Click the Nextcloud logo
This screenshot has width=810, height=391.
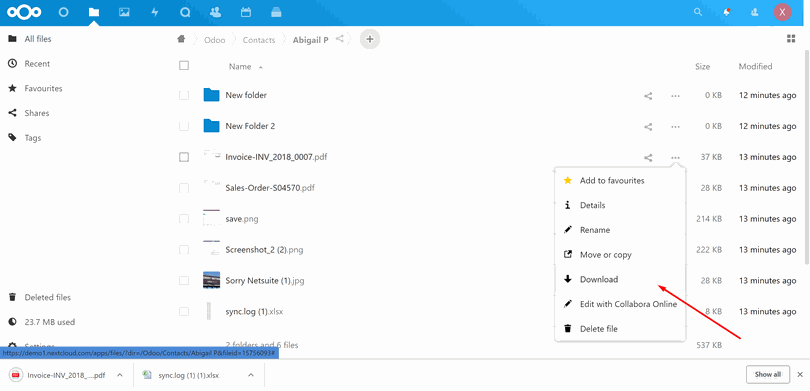click(x=24, y=12)
